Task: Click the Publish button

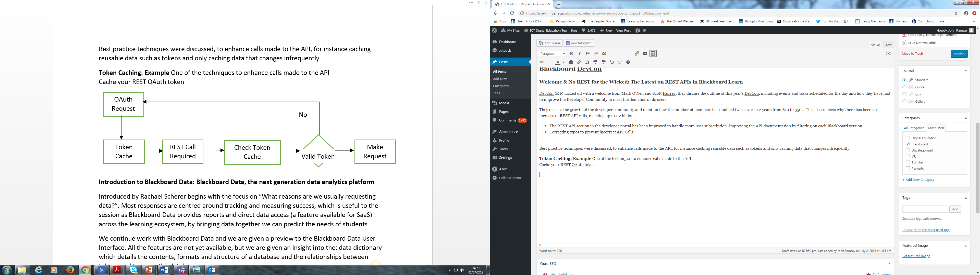Action: click(x=959, y=54)
